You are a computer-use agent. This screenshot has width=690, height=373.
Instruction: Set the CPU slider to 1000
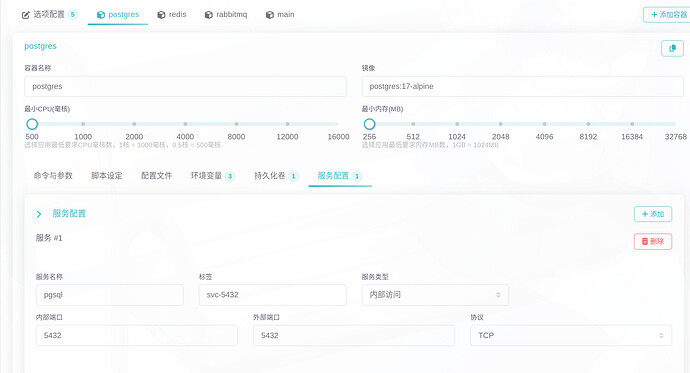tap(83, 124)
